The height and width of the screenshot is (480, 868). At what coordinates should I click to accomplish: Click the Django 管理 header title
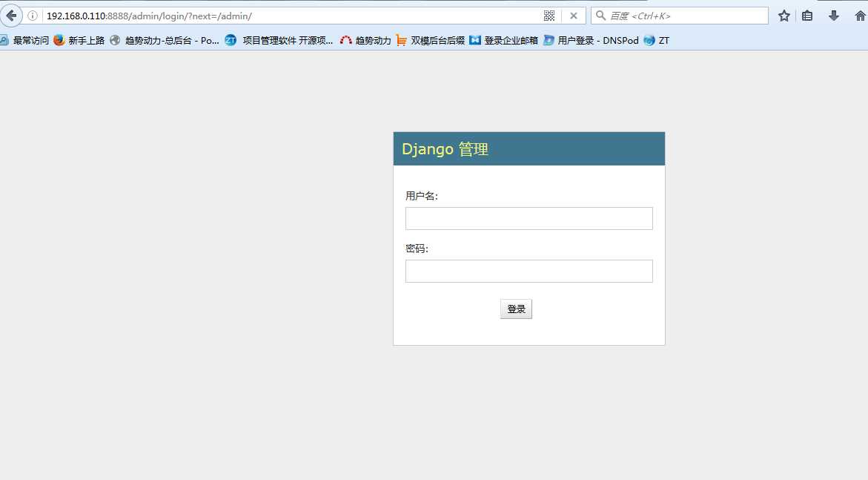point(445,149)
